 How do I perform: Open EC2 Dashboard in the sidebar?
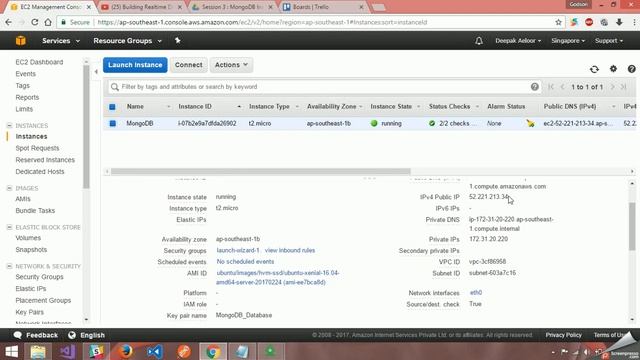[x=39, y=62]
